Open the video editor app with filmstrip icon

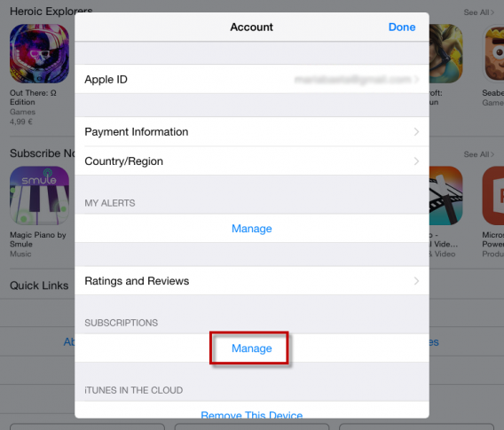coord(446,195)
